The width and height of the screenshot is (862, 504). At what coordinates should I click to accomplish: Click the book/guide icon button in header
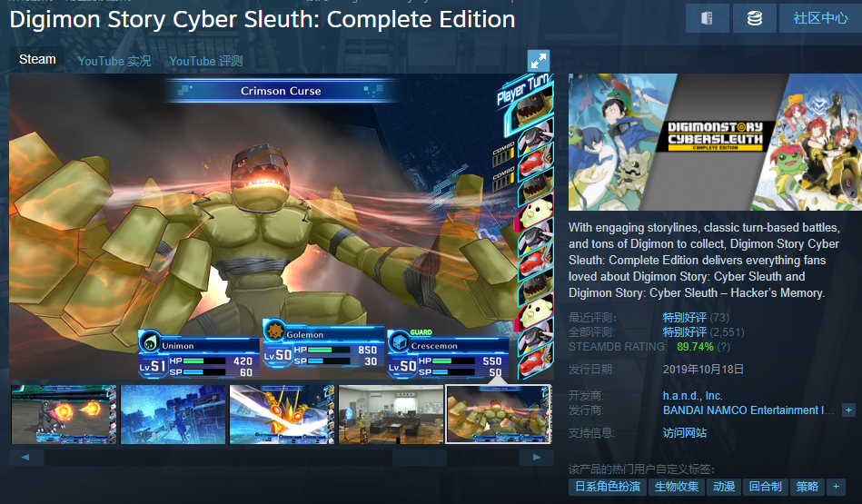pos(707,18)
